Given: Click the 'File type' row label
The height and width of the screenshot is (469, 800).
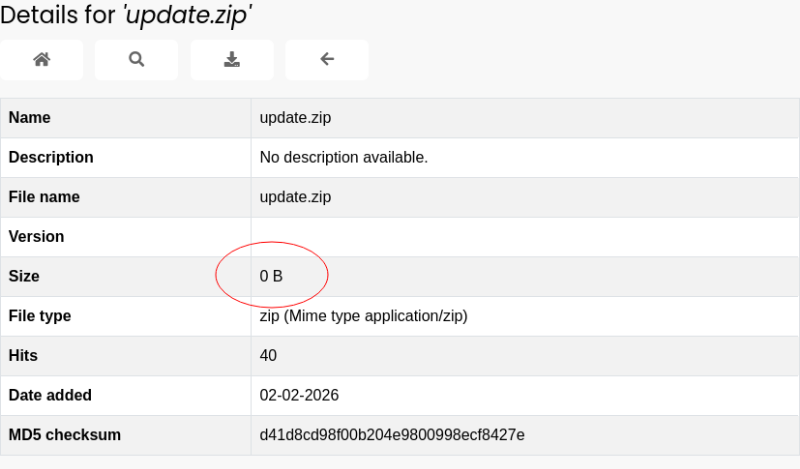Looking at the screenshot, I should pos(40,316).
